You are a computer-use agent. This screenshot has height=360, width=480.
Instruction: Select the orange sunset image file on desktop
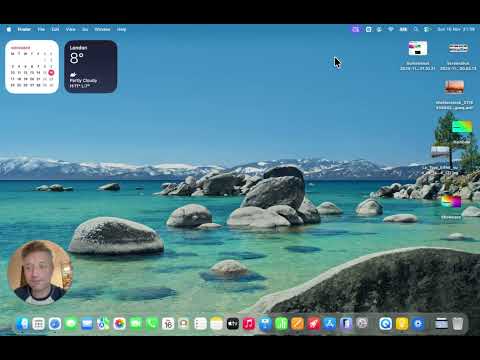(x=454, y=94)
